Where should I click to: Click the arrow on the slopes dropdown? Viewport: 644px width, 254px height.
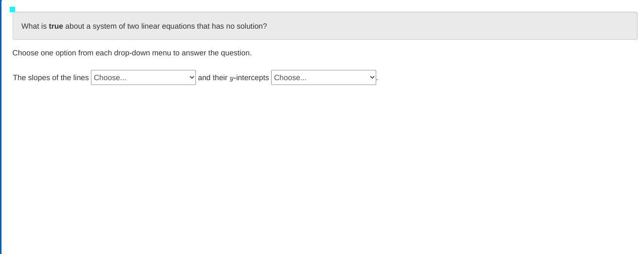pyautogui.click(x=191, y=78)
